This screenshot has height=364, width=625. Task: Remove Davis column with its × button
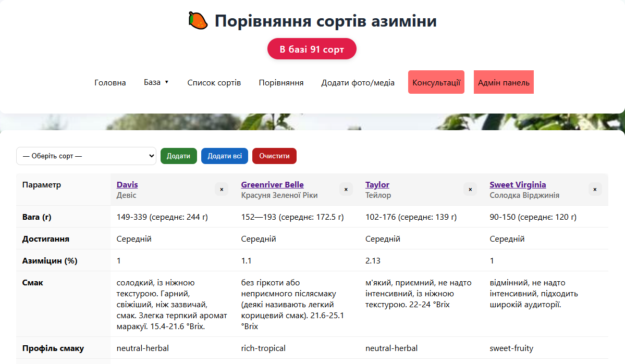click(222, 190)
